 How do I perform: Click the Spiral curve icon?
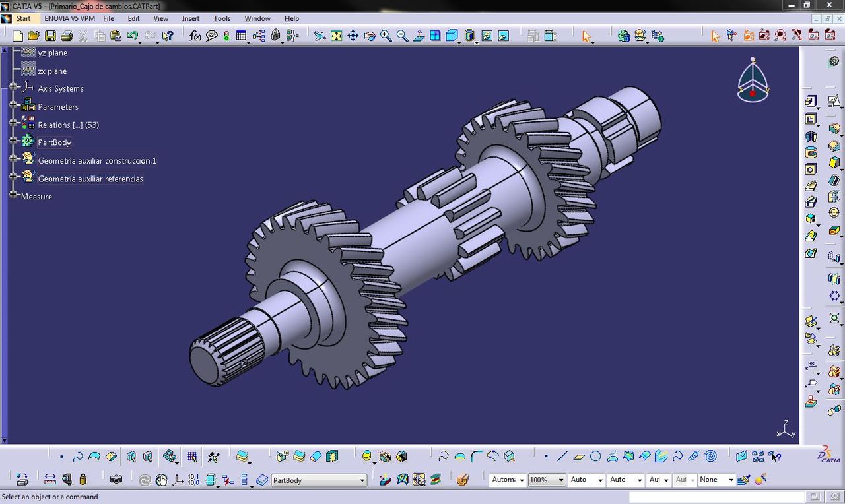711,456
